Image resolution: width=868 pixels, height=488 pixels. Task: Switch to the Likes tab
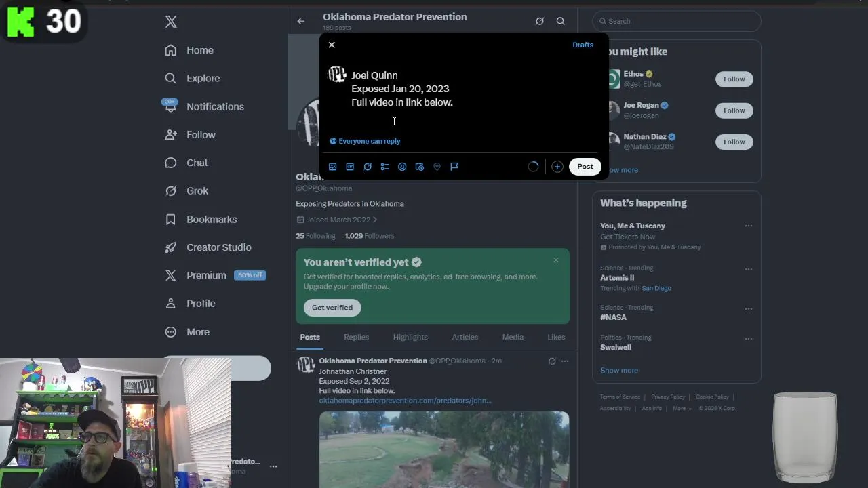556,337
